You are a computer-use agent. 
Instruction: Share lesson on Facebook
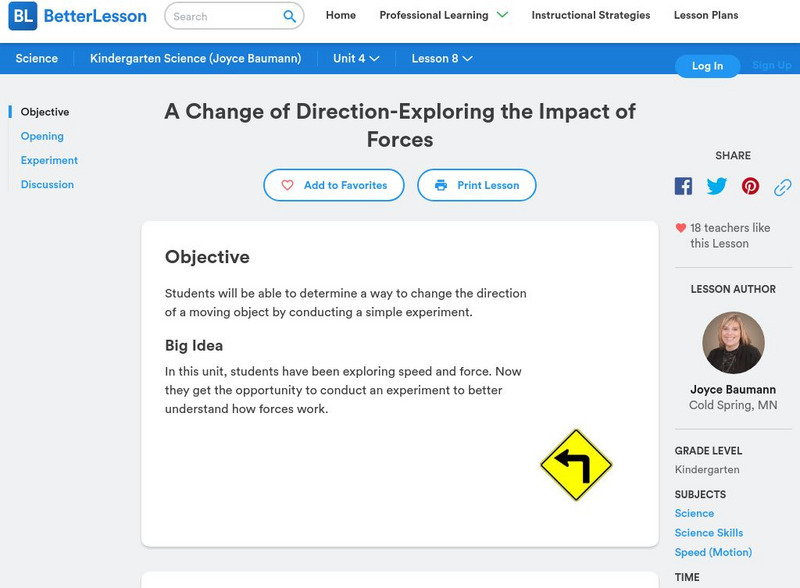click(x=683, y=186)
